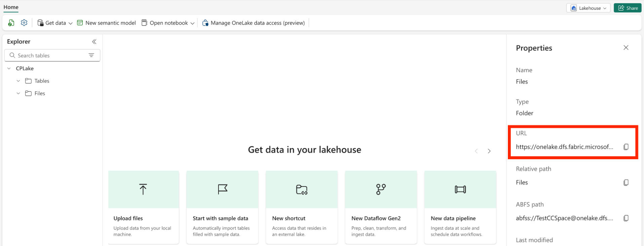Select CPLake in Explorer tree
This screenshot has width=644, height=246.
pyautogui.click(x=25, y=68)
